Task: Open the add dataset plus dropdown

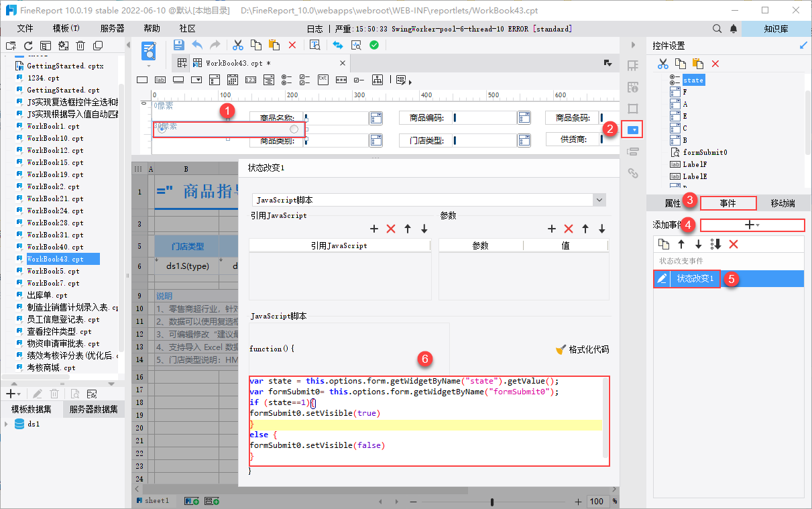Action: point(13,394)
